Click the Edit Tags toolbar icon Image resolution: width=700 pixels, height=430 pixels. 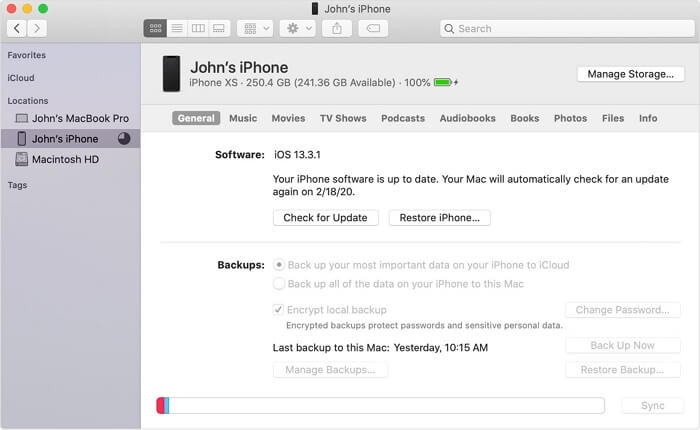[373, 29]
